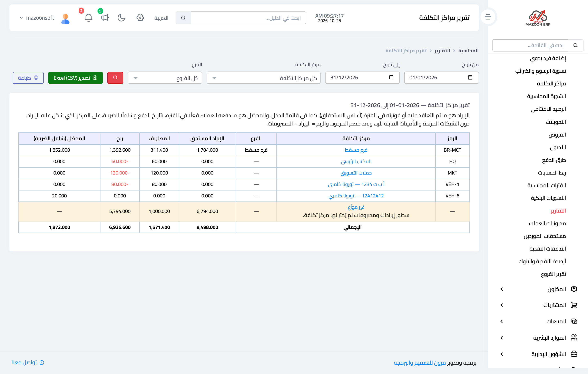588x374 pixels.
Task: Click the guide search magnifier button
Action: coord(183,18)
